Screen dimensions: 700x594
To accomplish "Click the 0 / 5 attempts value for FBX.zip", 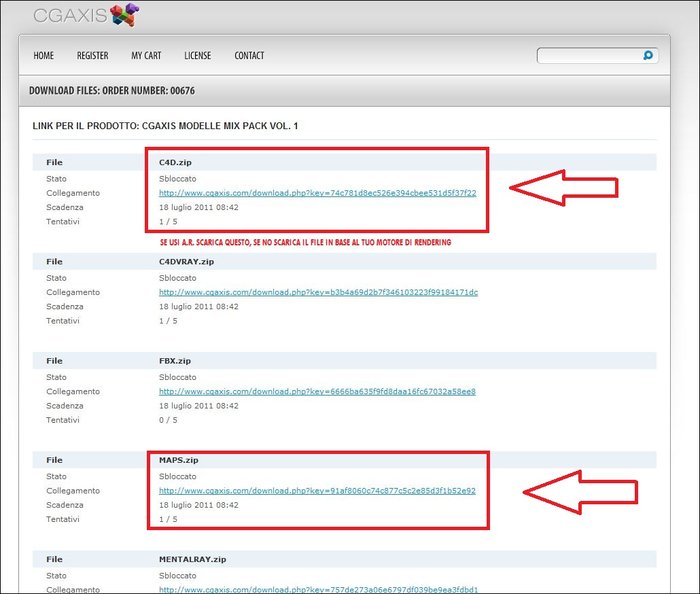I will click(168, 420).
